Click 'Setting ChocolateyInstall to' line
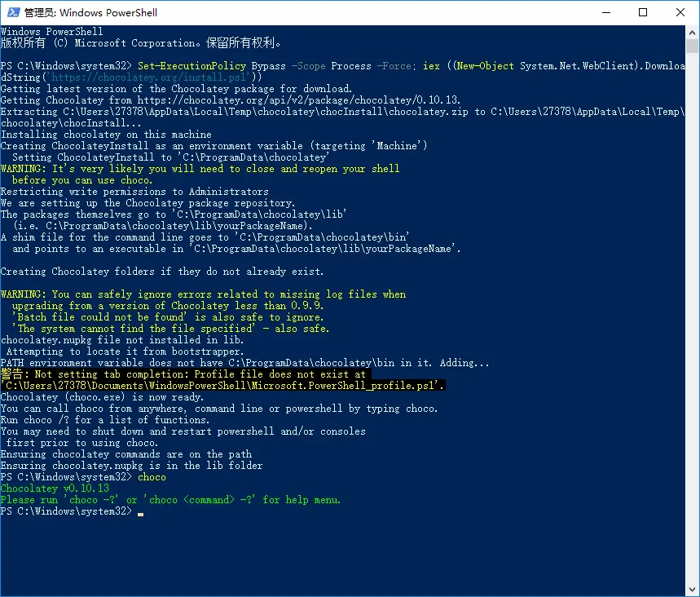700x597 pixels. [x=170, y=157]
